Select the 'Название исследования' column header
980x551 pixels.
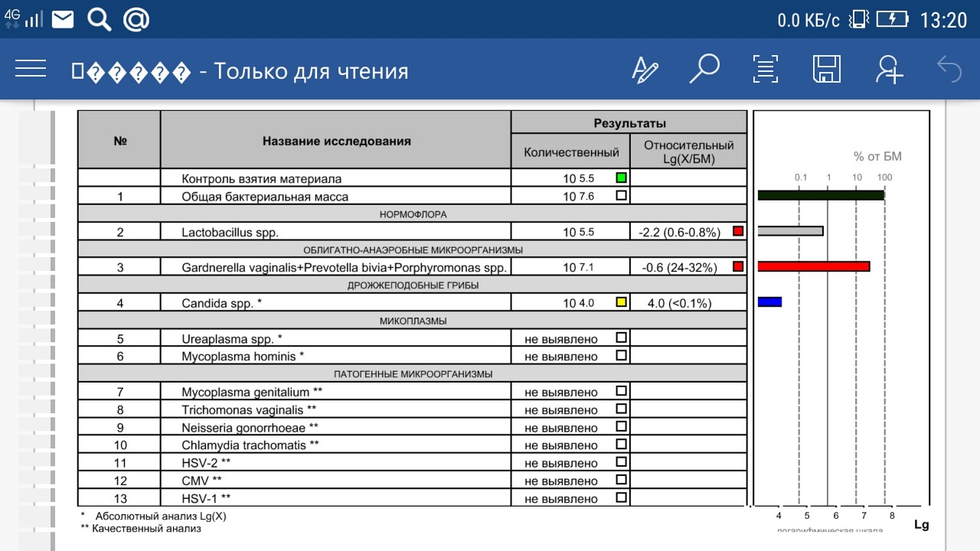336,141
